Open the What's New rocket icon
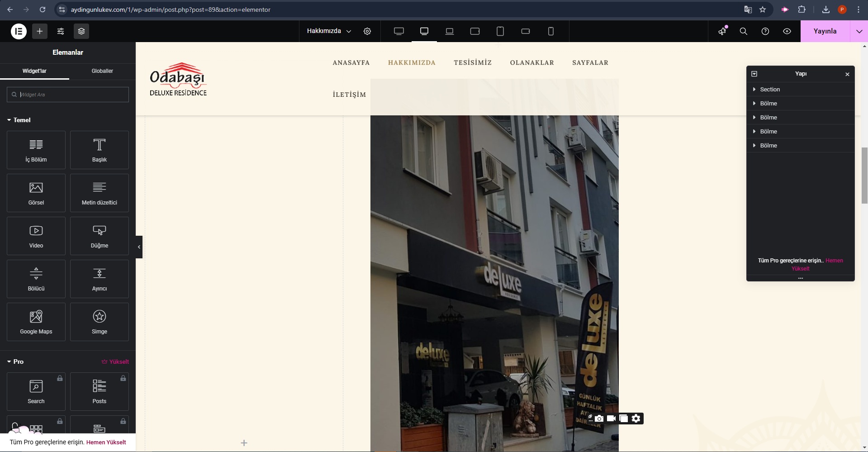This screenshot has height=452, width=868. [722, 31]
